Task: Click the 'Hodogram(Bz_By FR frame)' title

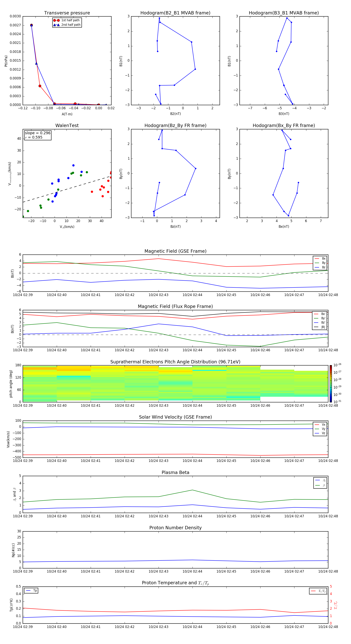Action: tap(175, 125)
